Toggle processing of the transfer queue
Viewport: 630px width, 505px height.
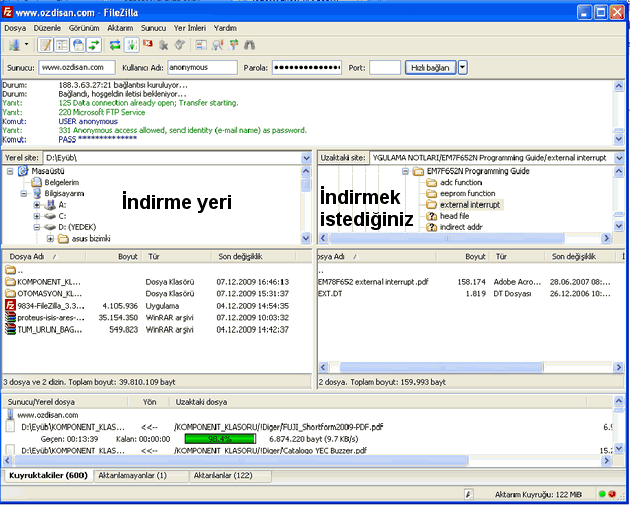pyautogui.click(x=131, y=45)
